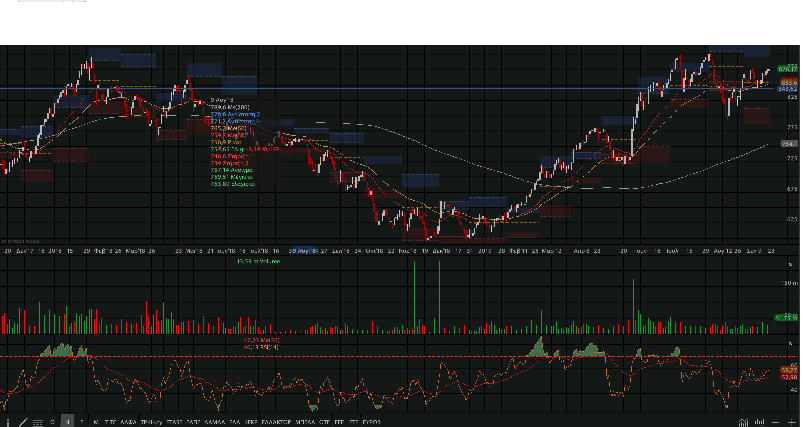Click the red dashed RSI threshold line
Image resolution: width=803 pixels, height=427 pixels.
pyautogui.click(x=399, y=356)
